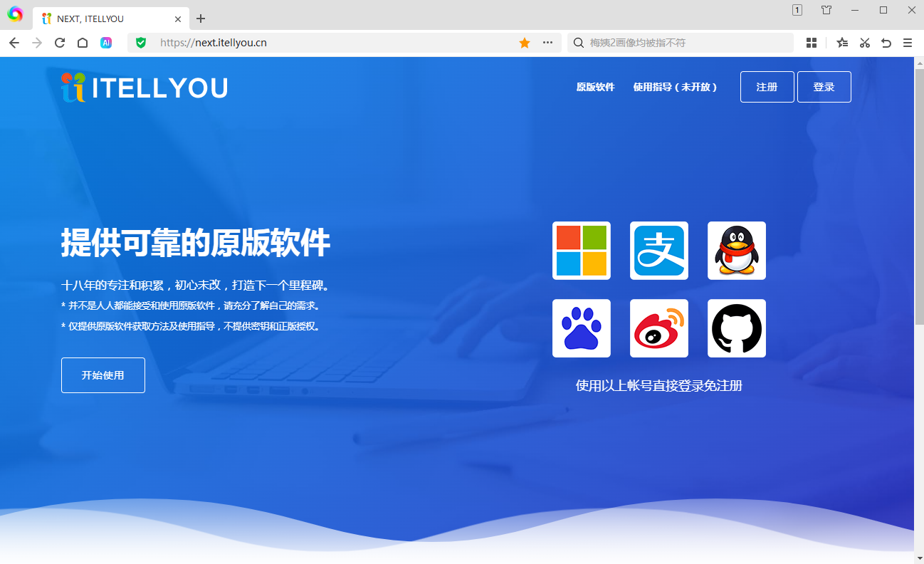Click the ITELLYOU logo in the header
This screenshot has height=564, width=924.
click(x=145, y=88)
